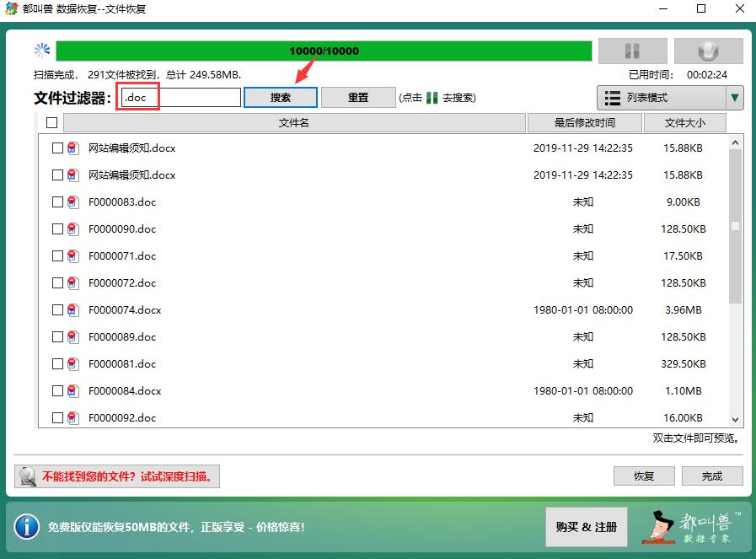Check the F0000071.doc checkbox
Viewport: 756px width, 559px height.
pos(57,256)
